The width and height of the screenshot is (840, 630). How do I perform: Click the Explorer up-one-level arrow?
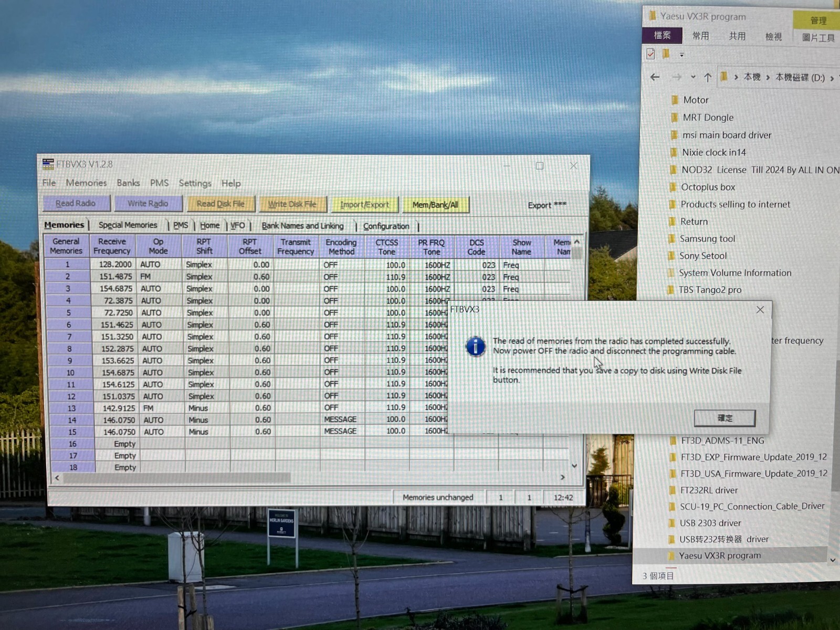tap(708, 77)
